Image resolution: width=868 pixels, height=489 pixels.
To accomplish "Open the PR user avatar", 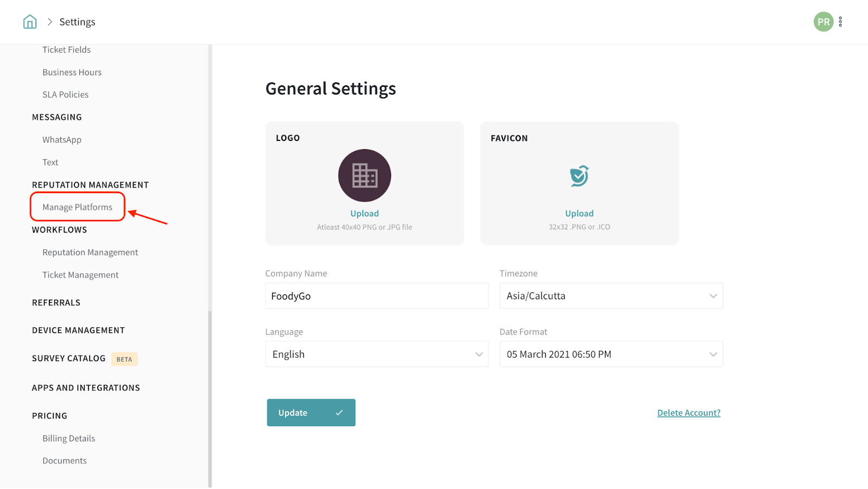I will coord(823,22).
